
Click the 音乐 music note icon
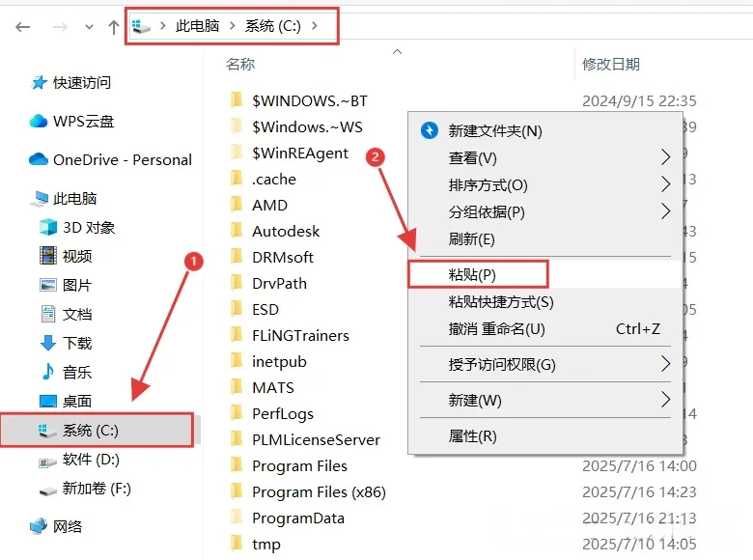(48, 372)
